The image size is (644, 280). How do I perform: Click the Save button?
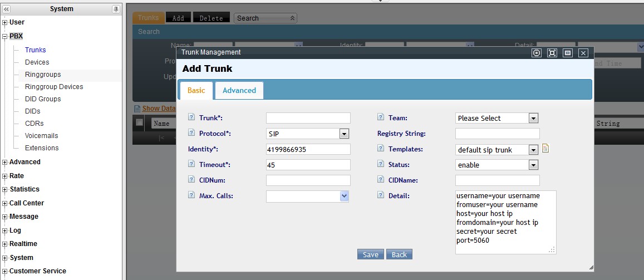click(370, 254)
